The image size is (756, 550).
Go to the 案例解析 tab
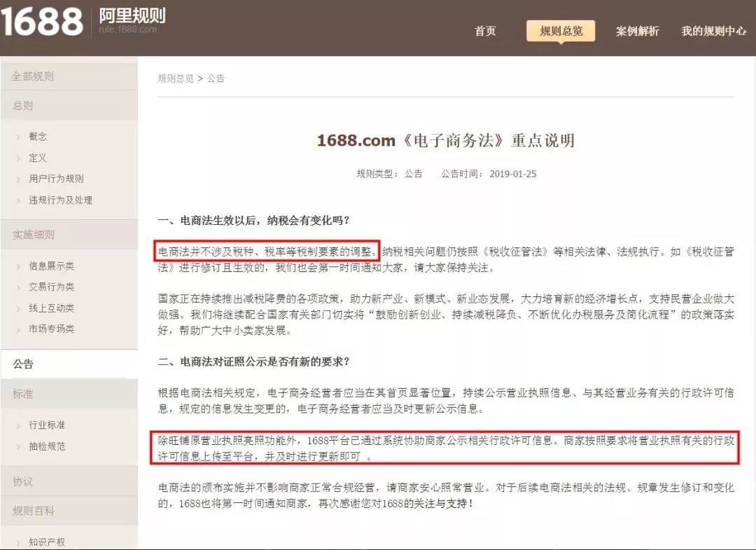tap(638, 31)
